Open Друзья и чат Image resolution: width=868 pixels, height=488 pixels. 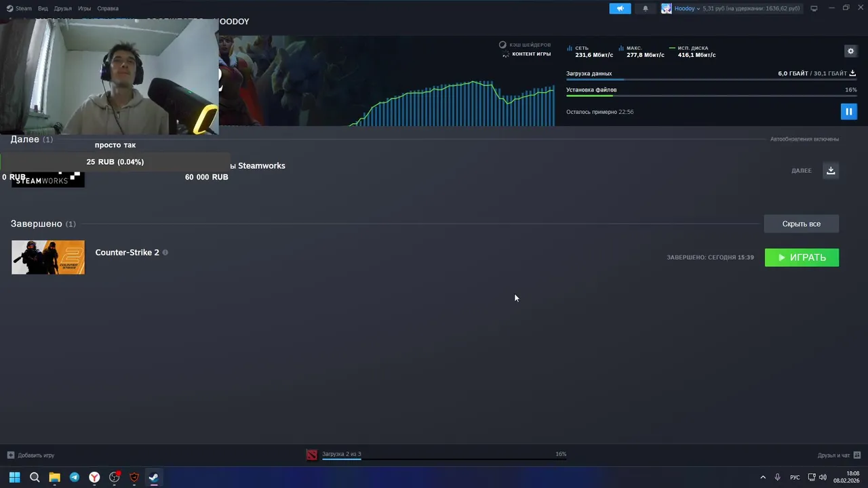pyautogui.click(x=833, y=455)
